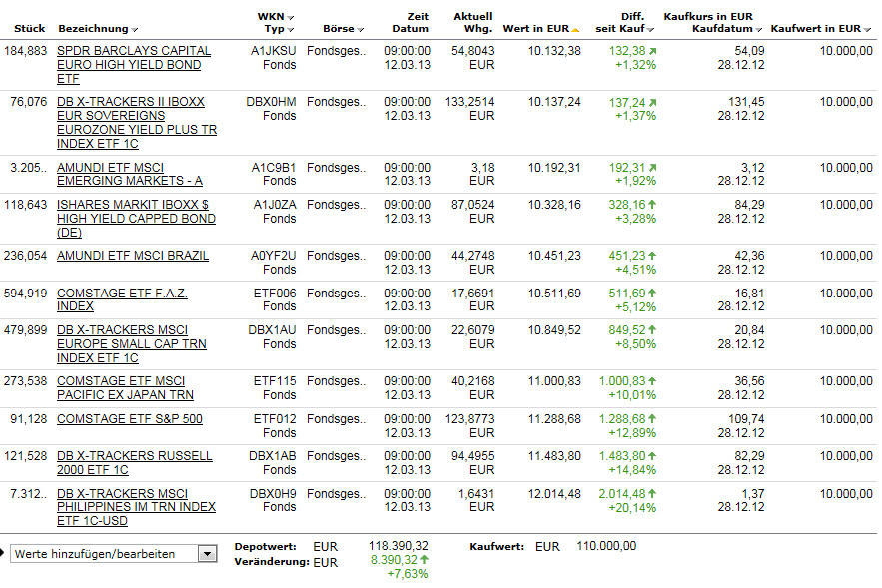Sort by Diff. seit Kauf arrow

click(x=651, y=30)
